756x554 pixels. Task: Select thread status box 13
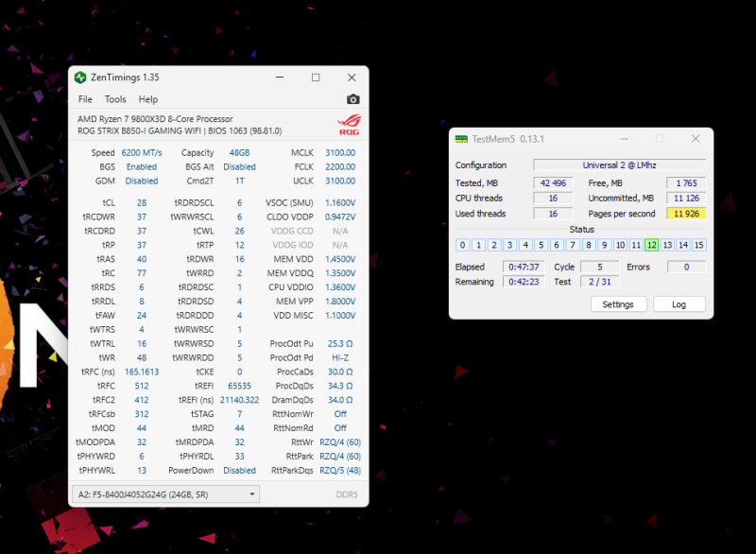(667, 245)
